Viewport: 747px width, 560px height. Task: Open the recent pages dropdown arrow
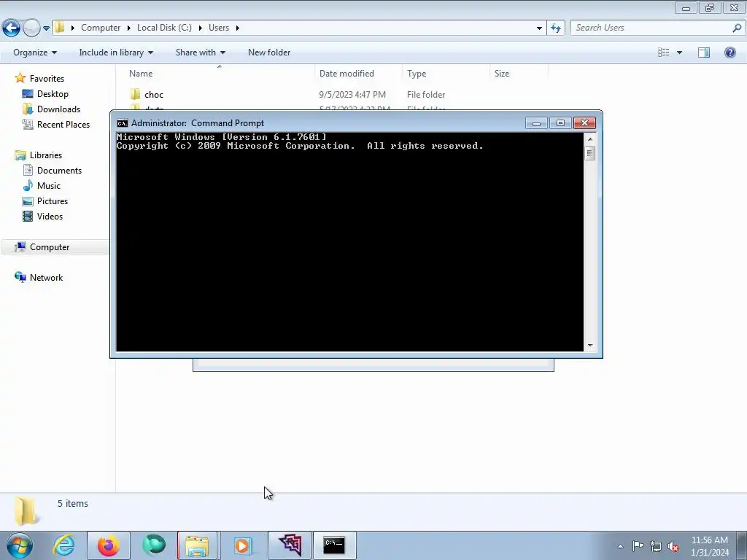pos(46,28)
